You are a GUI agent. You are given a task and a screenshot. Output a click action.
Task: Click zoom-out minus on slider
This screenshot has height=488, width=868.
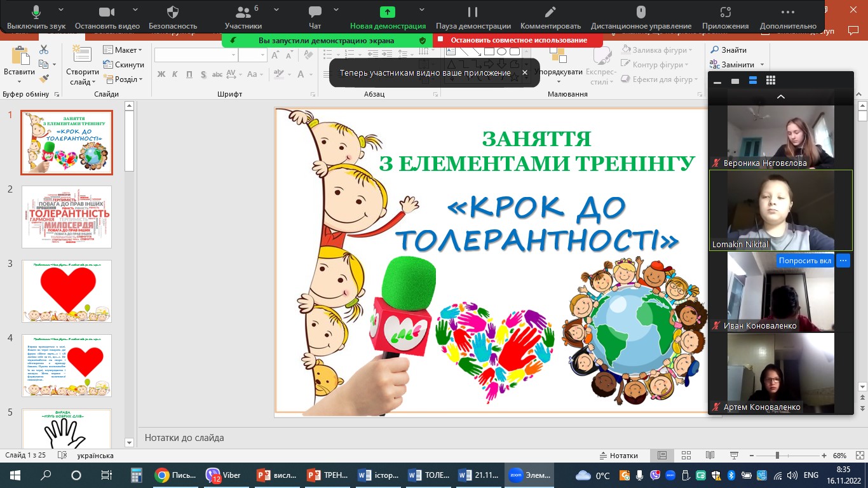point(752,456)
